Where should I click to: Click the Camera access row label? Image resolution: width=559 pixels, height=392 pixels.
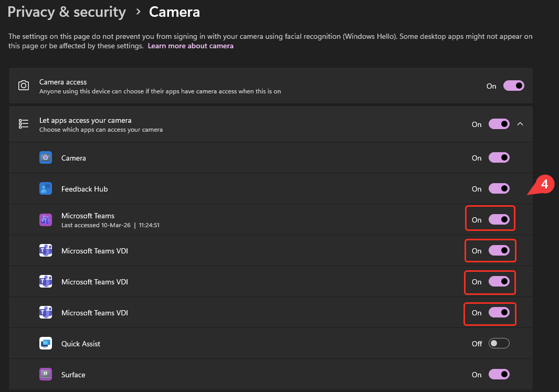click(x=63, y=82)
